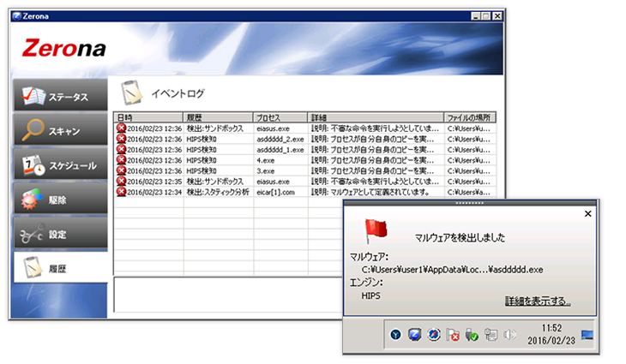Image resolution: width=626 pixels, height=364 pixels.
Task: Select the 4.exe log row
Action: (305, 160)
